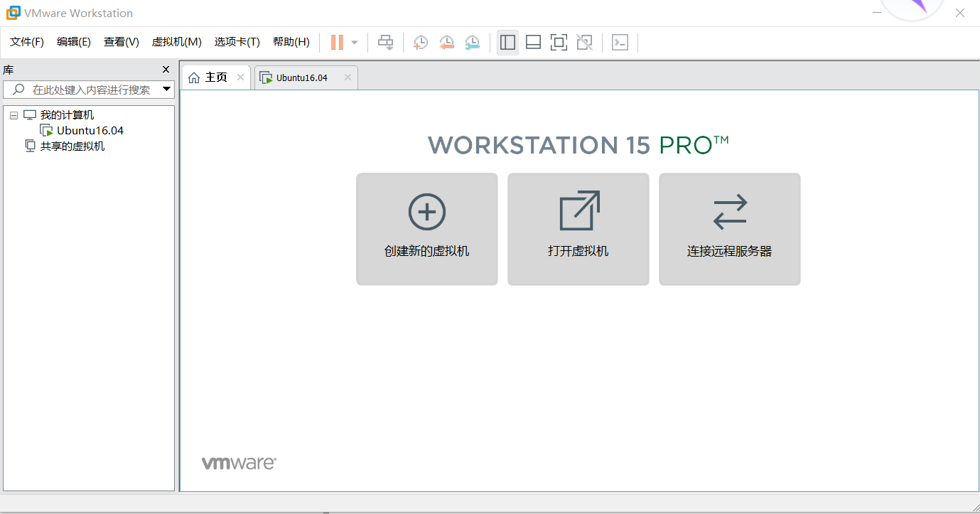Image resolution: width=980 pixels, height=514 pixels.
Task: Open the 帮助(H) menu
Action: [x=291, y=42]
